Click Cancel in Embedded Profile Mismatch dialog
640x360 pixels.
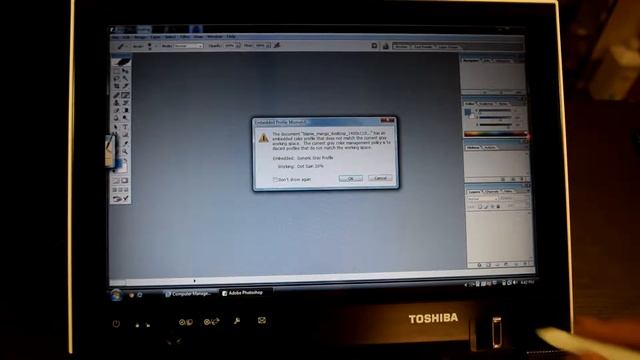pyautogui.click(x=380, y=178)
